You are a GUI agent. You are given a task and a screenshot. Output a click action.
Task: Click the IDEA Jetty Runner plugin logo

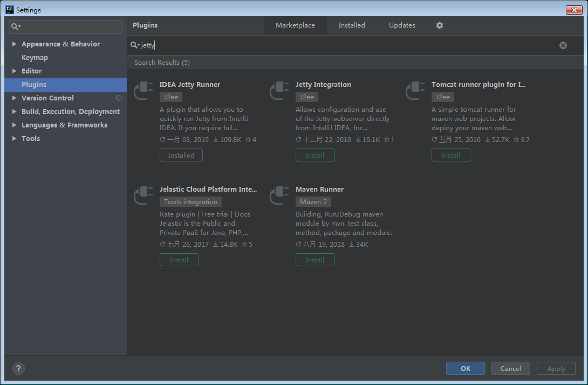point(143,90)
